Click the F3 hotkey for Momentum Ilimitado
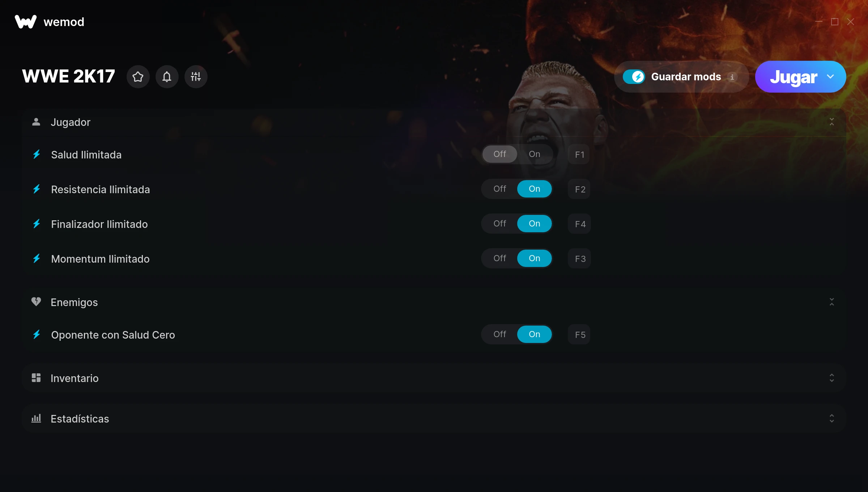This screenshot has height=492, width=868. [x=580, y=259]
